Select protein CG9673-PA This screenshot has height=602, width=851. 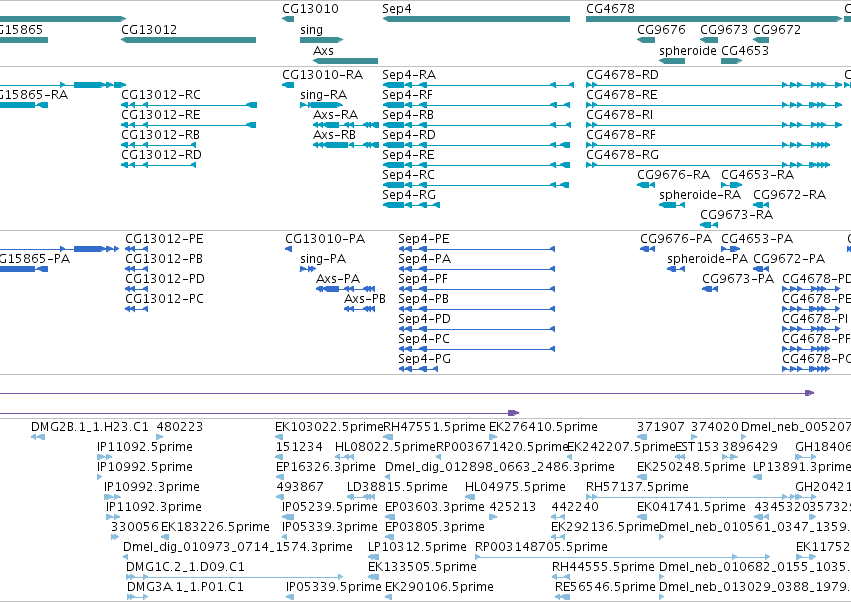(710, 289)
